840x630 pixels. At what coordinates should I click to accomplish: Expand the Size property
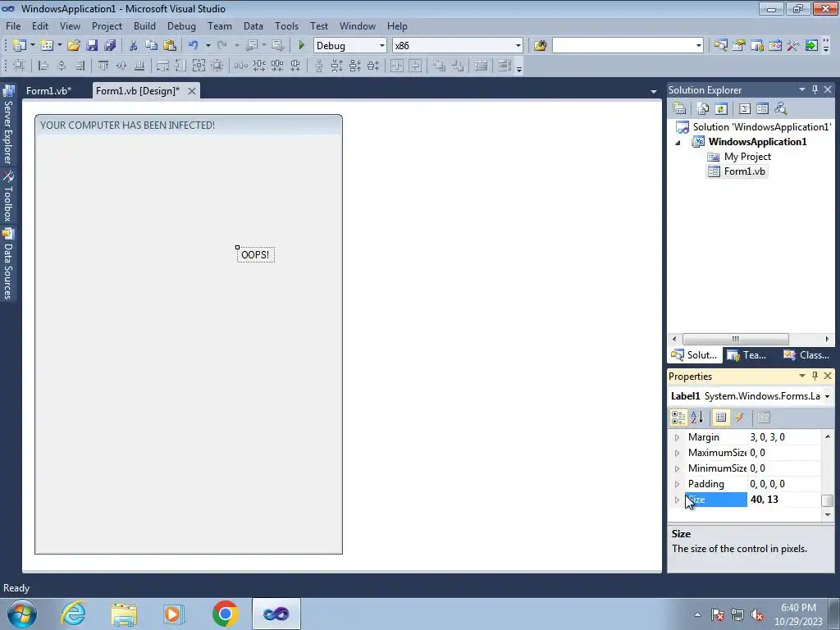coord(677,500)
